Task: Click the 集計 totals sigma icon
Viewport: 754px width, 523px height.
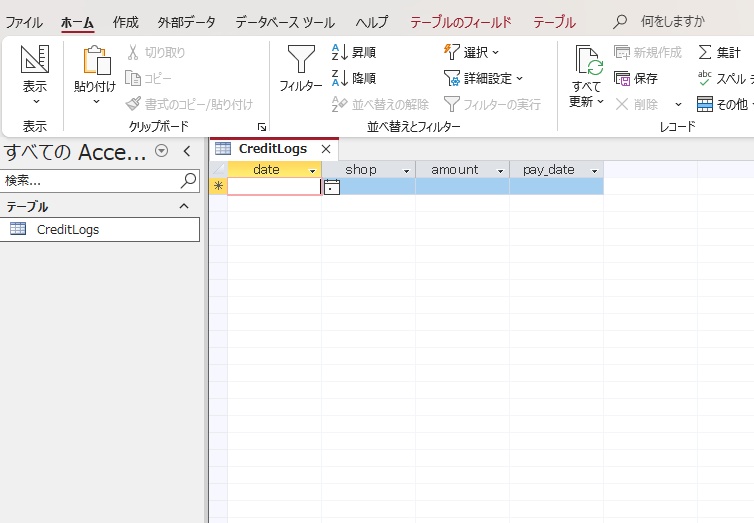Action: tap(705, 52)
